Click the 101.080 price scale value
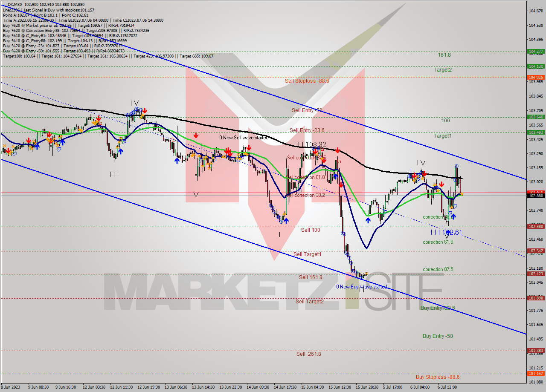Image resolution: width=546 pixels, height=392 pixels. click(536, 382)
